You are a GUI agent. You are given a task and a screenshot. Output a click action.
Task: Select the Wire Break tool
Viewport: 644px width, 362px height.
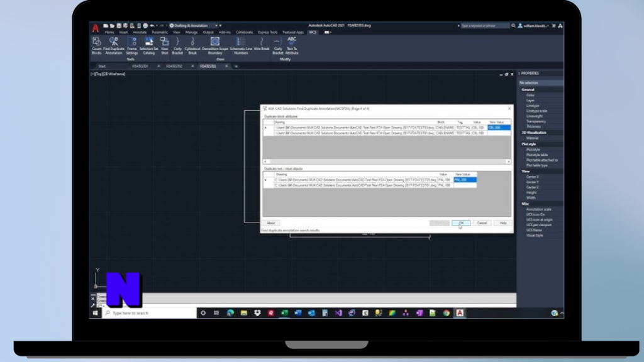261,43
